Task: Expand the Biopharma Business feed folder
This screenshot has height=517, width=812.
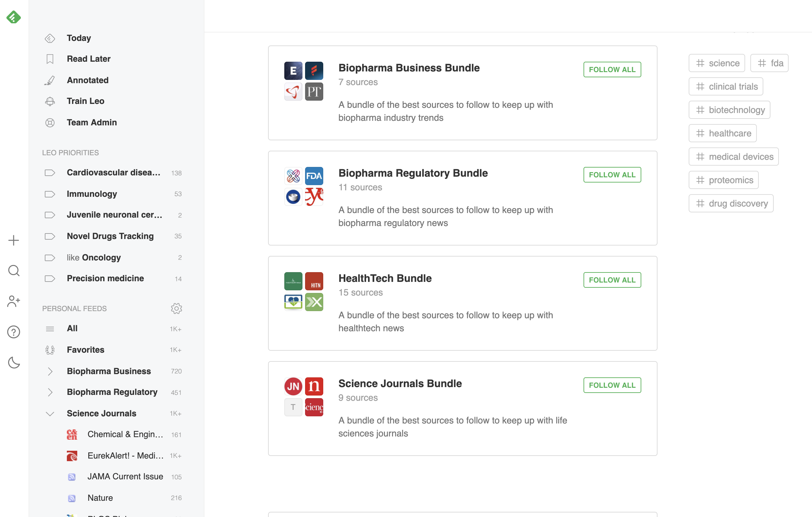Action: (x=50, y=371)
